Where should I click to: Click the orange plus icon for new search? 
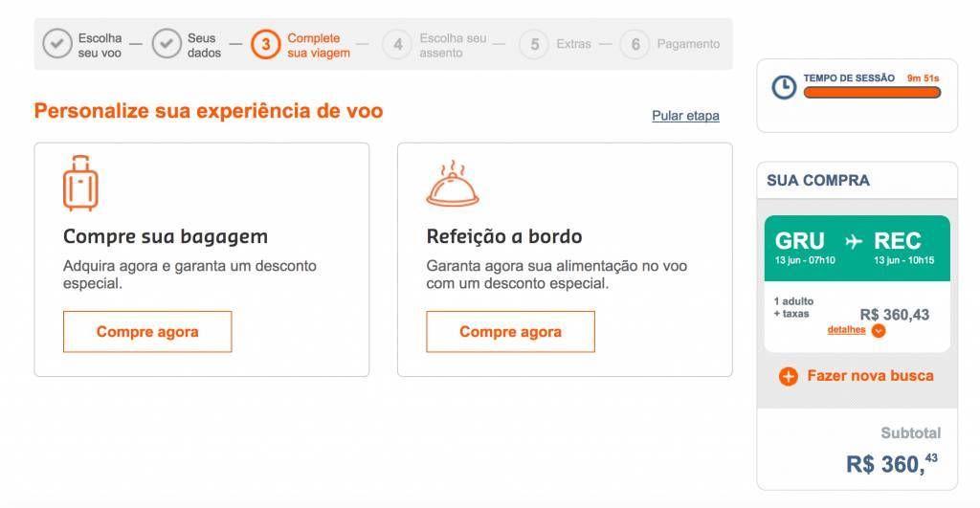pos(789,377)
